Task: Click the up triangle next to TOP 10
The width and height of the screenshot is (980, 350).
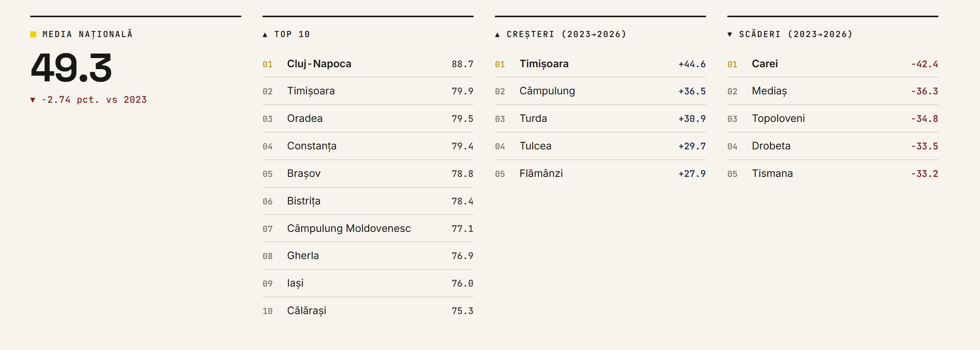Action: coord(265,35)
